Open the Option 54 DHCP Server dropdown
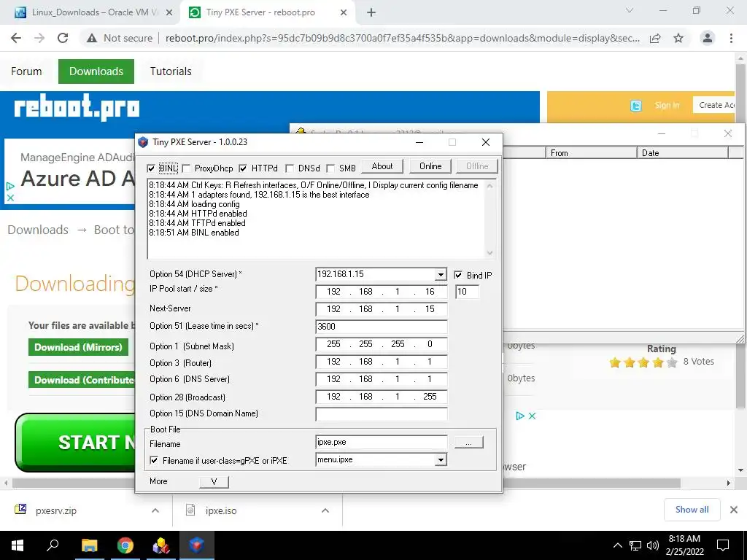This screenshot has height=560, width=747. (x=441, y=274)
